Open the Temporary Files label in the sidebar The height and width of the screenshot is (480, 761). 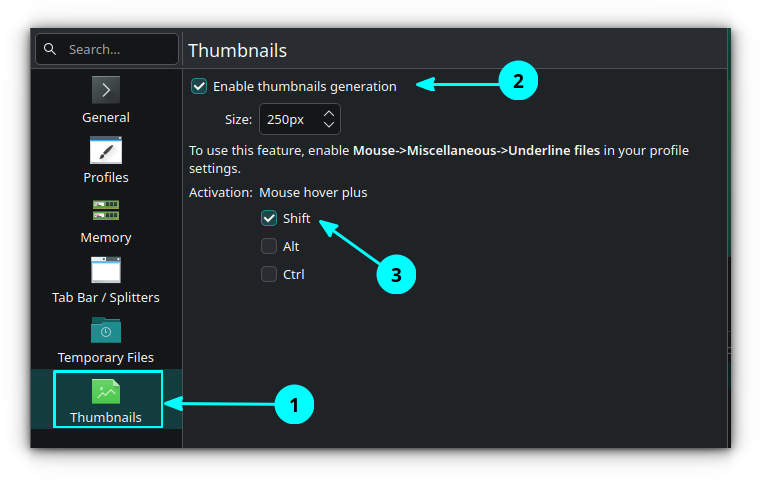(x=106, y=357)
